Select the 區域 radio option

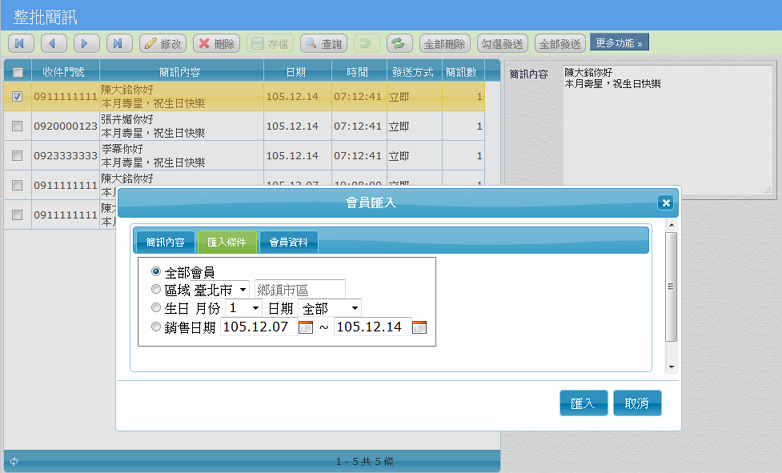coord(155,289)
